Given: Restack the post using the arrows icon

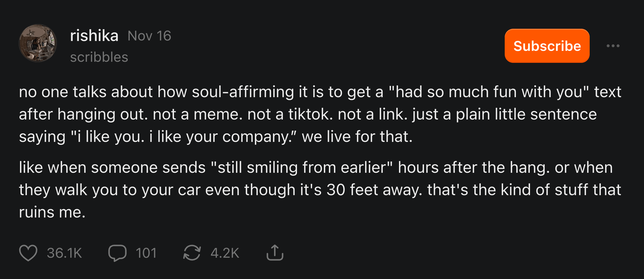Looking at the screenshot, I should point(192,253).
